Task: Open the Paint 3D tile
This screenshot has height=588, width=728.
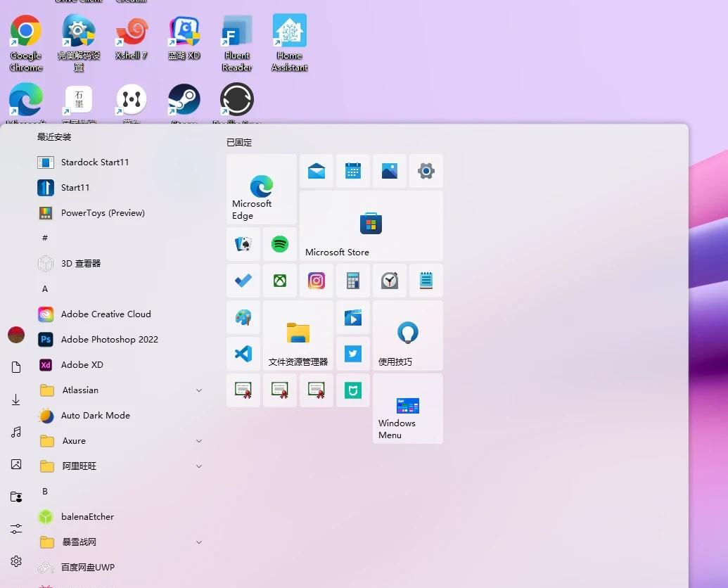Action: [243, 317]
